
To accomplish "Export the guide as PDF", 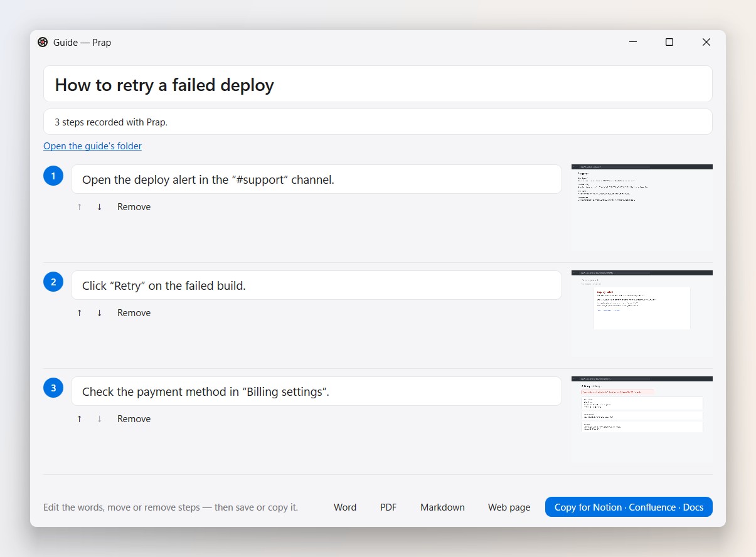I will pyautogui.click(x=388, y=507).
